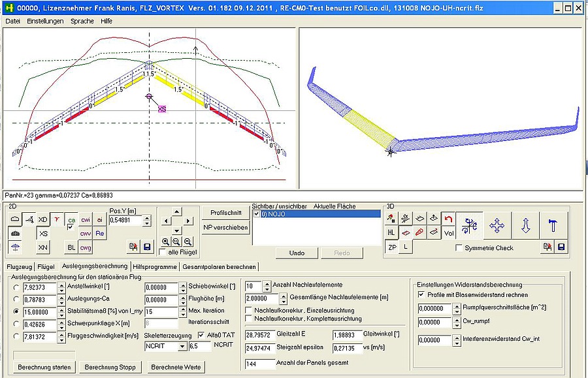The width and height of the screenshot is (588, 378).
Task: Click the Berechnung starten button
Action: coord(44,367)
